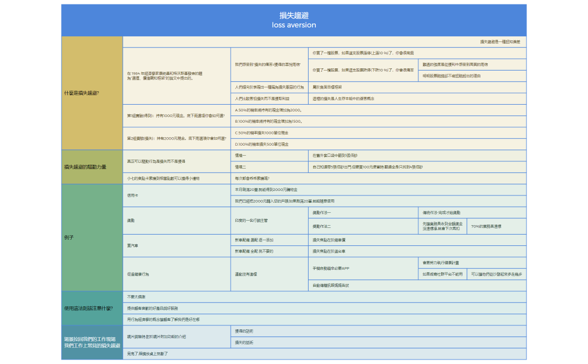588x364 pixels.
Task: Select the '獎勵作法一' cell
Action: [x=363, y=212]
